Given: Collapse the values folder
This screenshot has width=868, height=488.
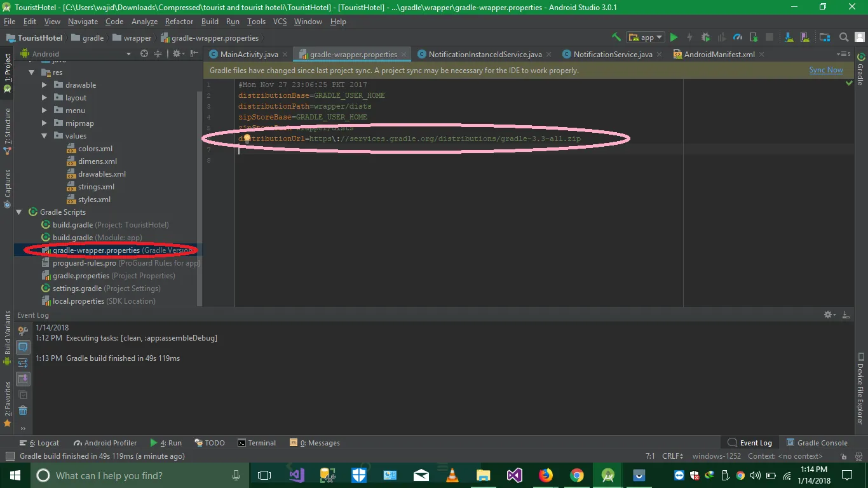Looking at the screenshot, I should click(x=44, y=136).
